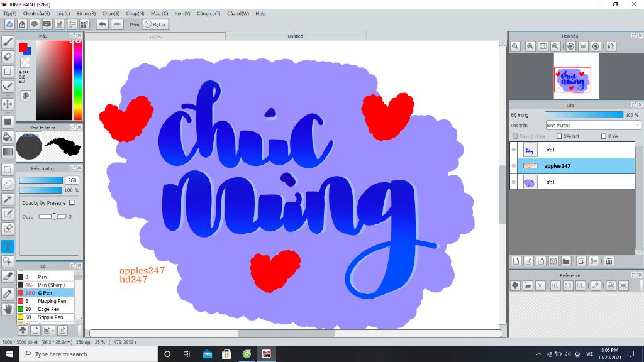Toggle the Bảo vệ alpha checkbox
This screenshot has height=362, width=644.
[514, 136]
